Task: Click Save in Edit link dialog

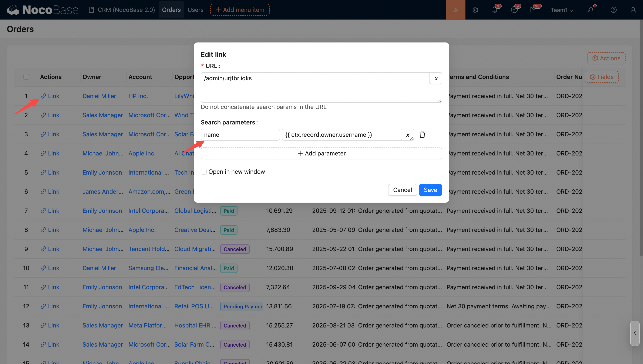Action: tap(430, 190)
